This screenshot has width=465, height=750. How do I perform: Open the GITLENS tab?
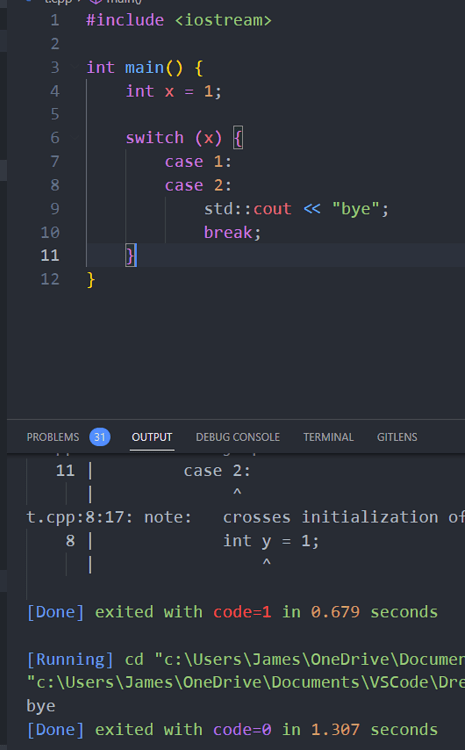pyautogui.click(x=397, y=437)
